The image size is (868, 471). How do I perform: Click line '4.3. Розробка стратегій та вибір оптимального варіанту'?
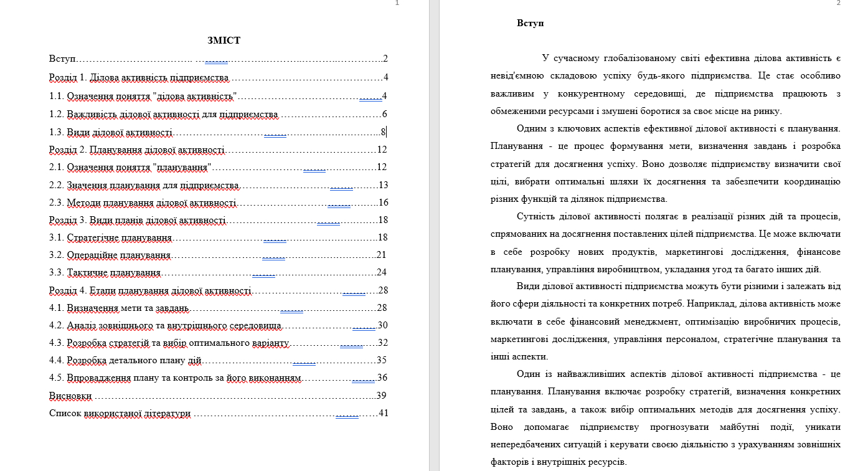[x=219, y=343]
